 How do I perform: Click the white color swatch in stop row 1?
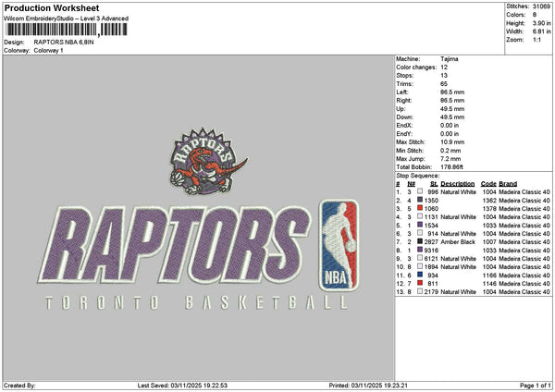pos(420,191)
